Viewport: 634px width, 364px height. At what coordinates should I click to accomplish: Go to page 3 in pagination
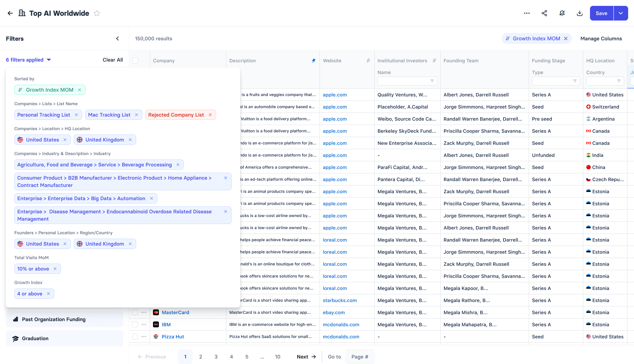click(x=216, y=357)
